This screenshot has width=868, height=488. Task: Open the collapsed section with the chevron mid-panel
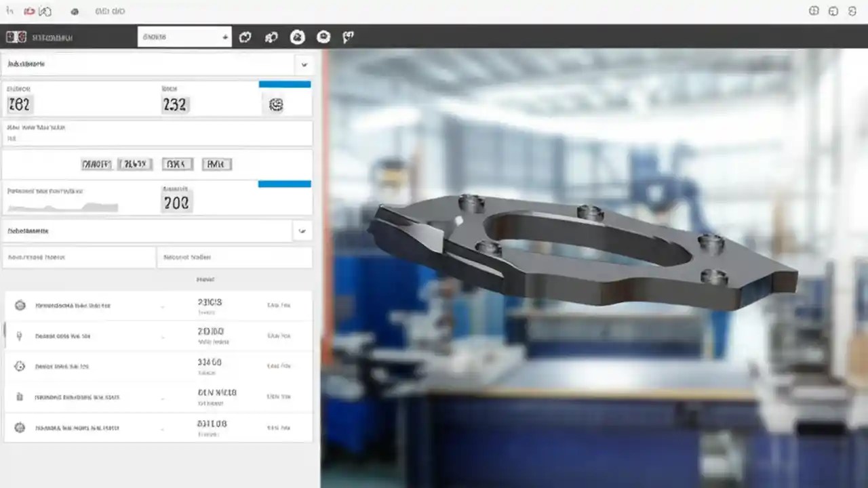[x=303, y=230]
